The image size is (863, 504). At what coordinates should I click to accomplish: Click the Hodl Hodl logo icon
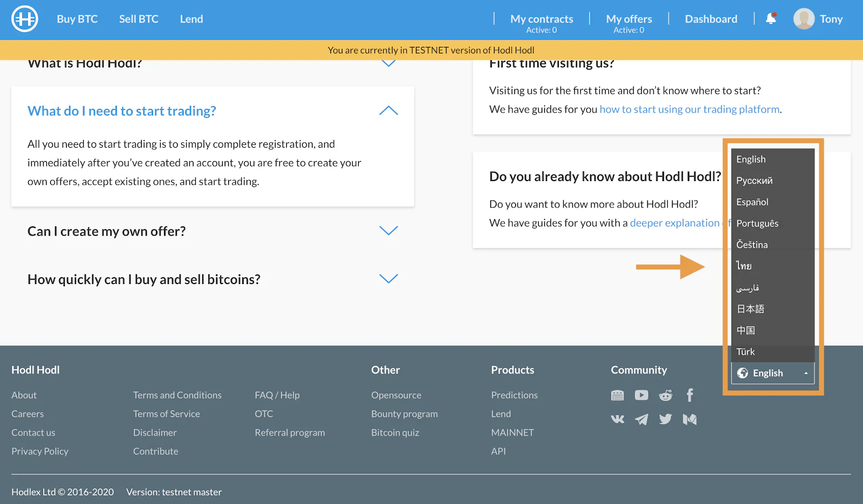pyautogui.click(x=25, y=19)
